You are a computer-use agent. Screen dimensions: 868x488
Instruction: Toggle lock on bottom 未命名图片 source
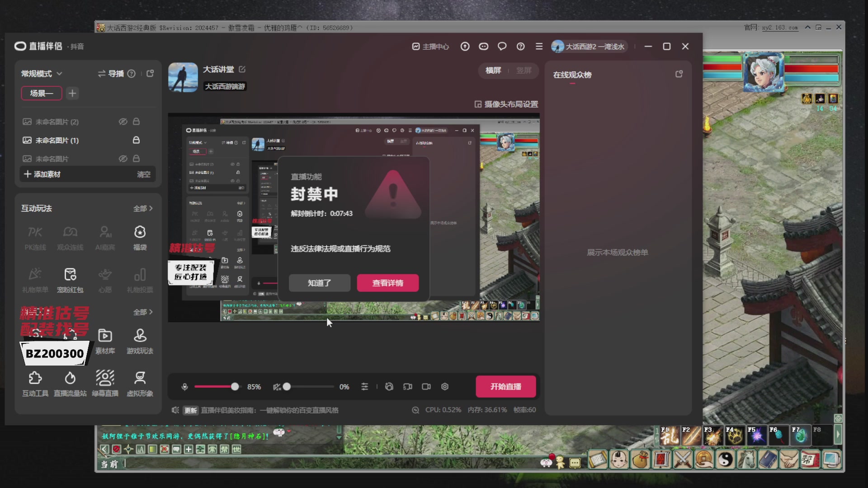click(x=136, y=159)
